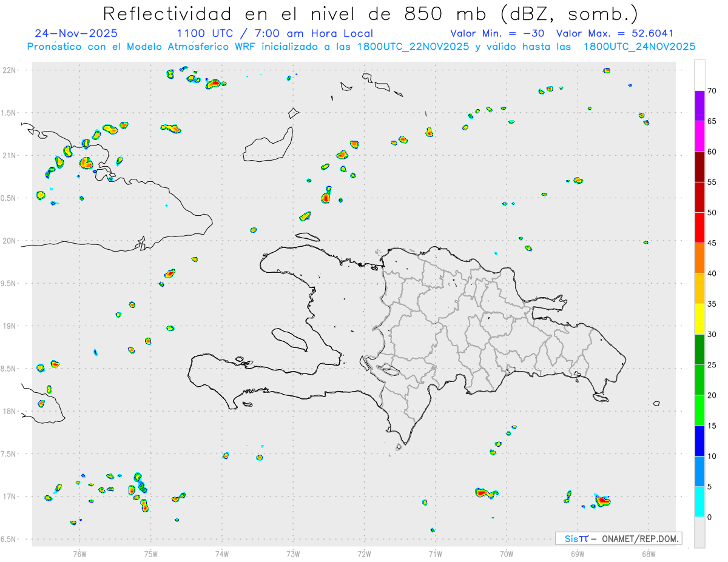The height and width of the screenshot is (562, 728).
Task: Click the 'SisTT – ONAMET/REP.DOM.' credit box
Action: coord(619,538)
